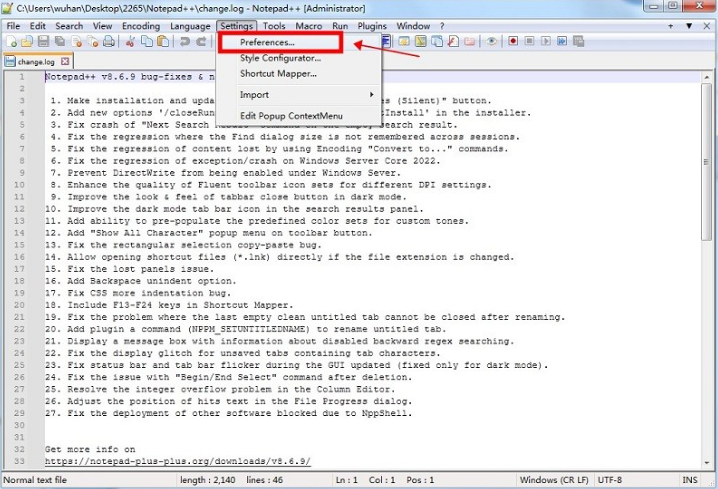
Task: Follow the notepad-plus-plus.org downloads link
Action: click(177, 461)
